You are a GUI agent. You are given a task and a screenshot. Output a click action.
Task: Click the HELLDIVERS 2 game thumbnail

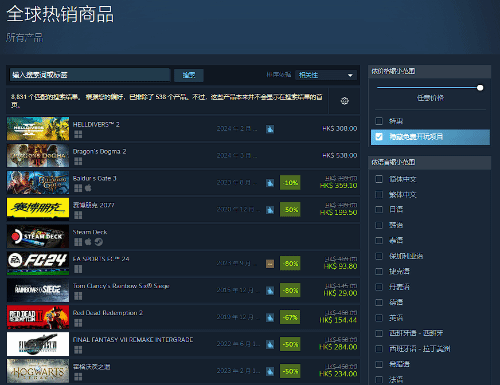(38, 129)
